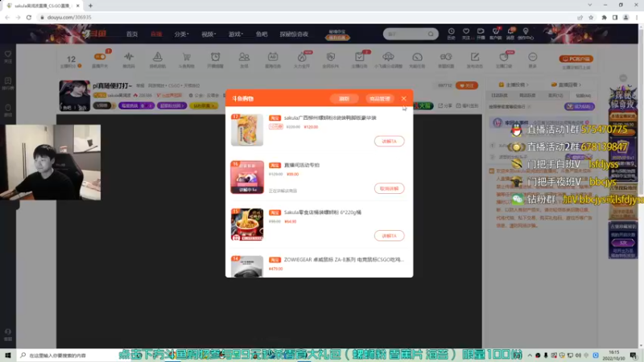Expand the 视频 dropdown menu
Viewport: 644px width, 362px height.
208,34
